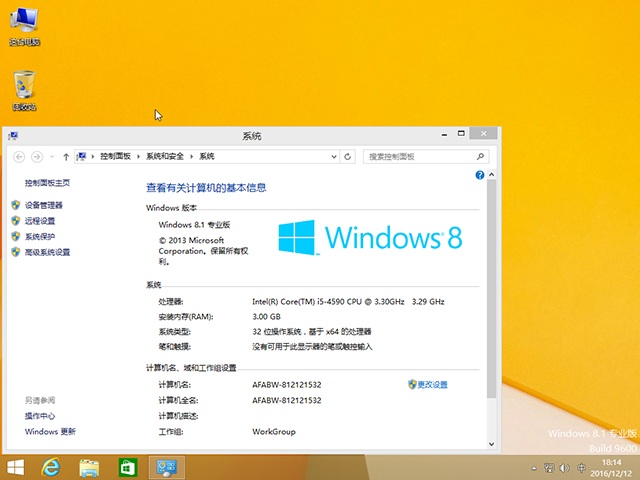This screenshot has width=640, height=480.
Task: Go up one level with the up arrow
Action: tap(66, 157)
